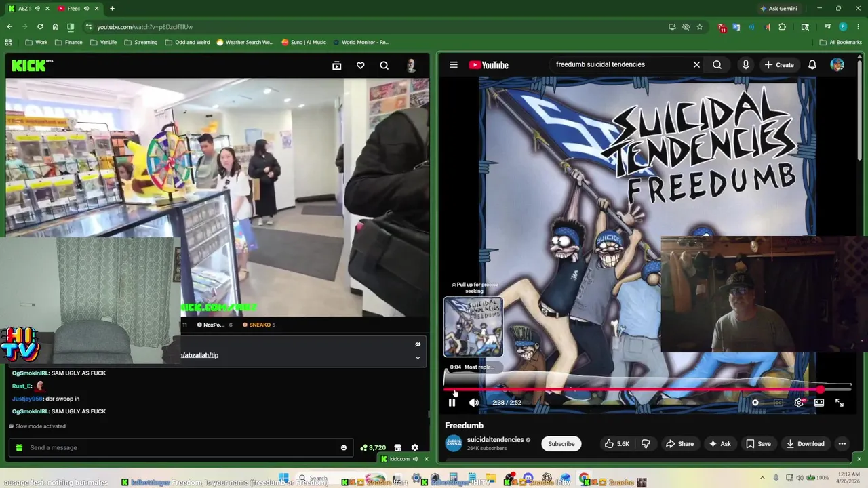Open suicidaltendencies channel avatar
868x488 pixels.
(453, 444)
